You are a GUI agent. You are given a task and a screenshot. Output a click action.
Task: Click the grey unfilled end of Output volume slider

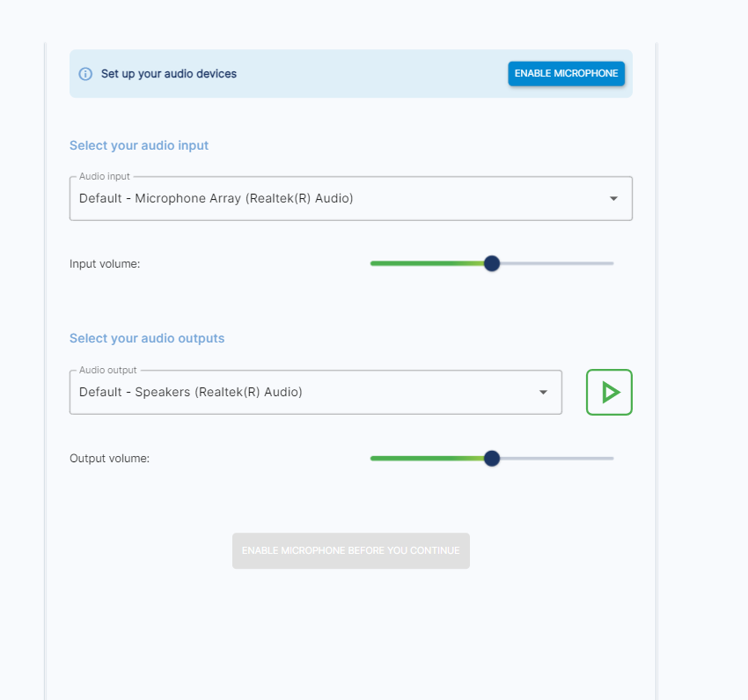[563, 459]
